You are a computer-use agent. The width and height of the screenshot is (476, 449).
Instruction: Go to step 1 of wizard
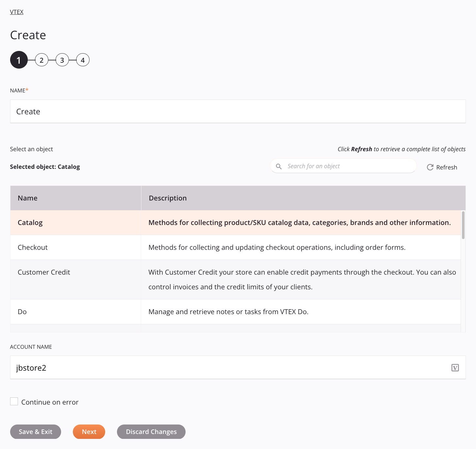pyautogui.click(x=19, y=60)
